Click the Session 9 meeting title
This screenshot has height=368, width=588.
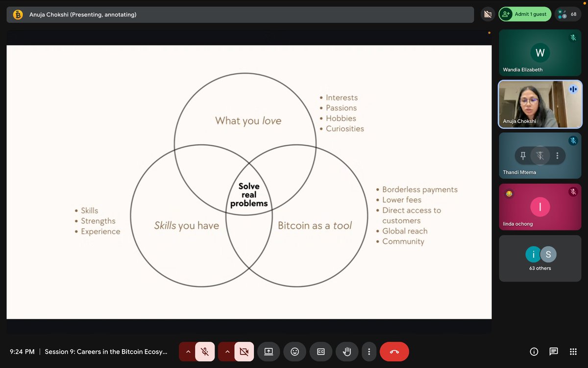click(106, 351)
